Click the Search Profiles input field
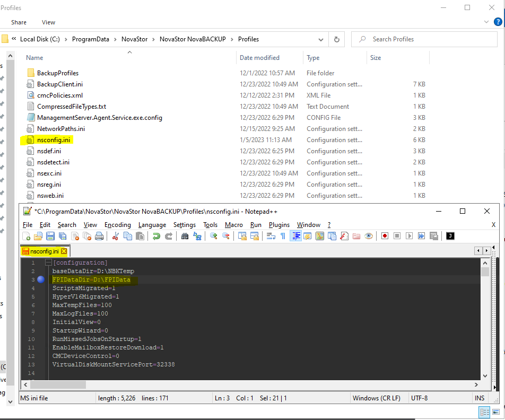This screenshot has width=505, height=420. coord(424,39)
